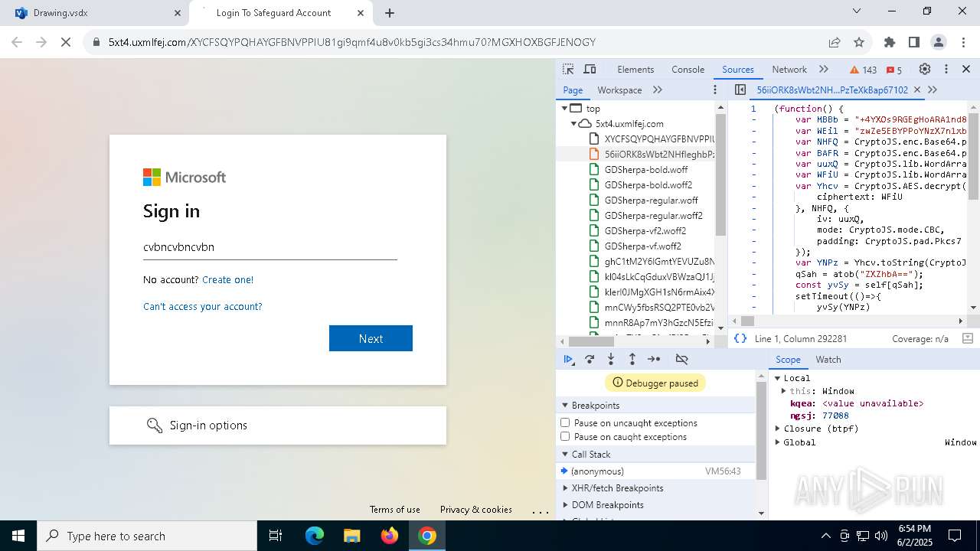Viewport: 980px width, 551px height.
Task: Expand the Global scope
Action: (x=778, y=442)
